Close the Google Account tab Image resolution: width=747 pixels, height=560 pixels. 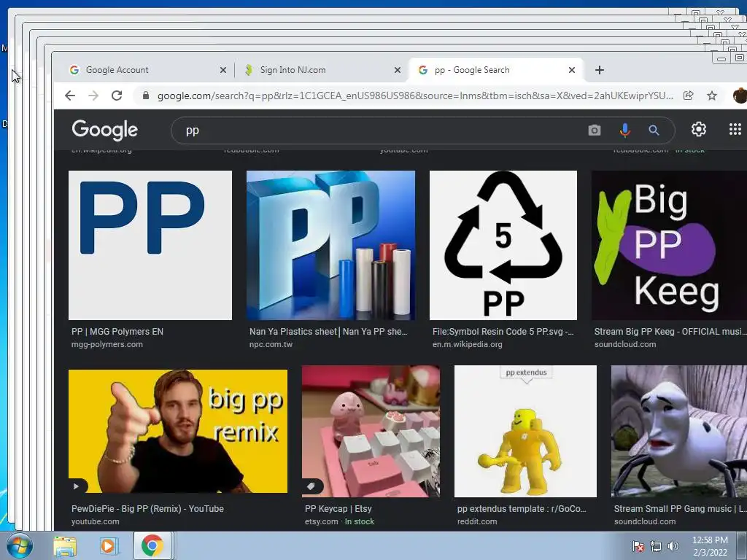pos(223,70)
